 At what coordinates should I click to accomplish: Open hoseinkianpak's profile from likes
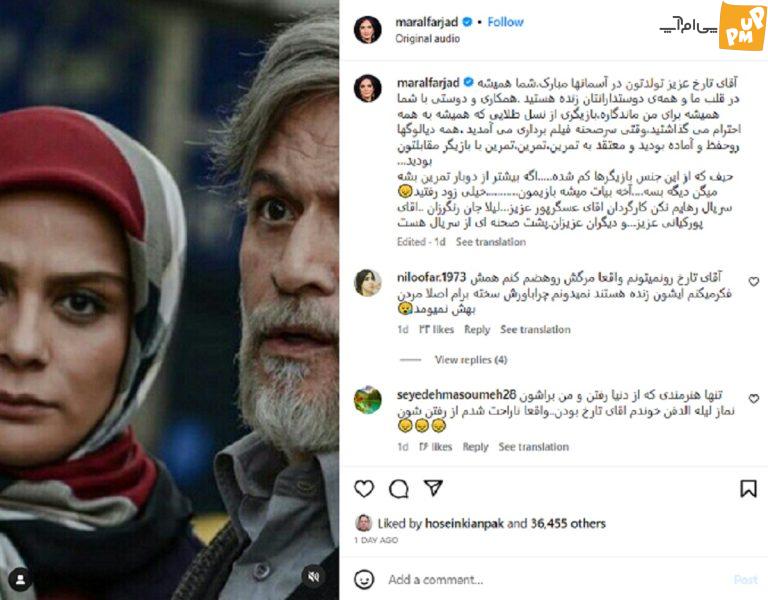point(464,524)
